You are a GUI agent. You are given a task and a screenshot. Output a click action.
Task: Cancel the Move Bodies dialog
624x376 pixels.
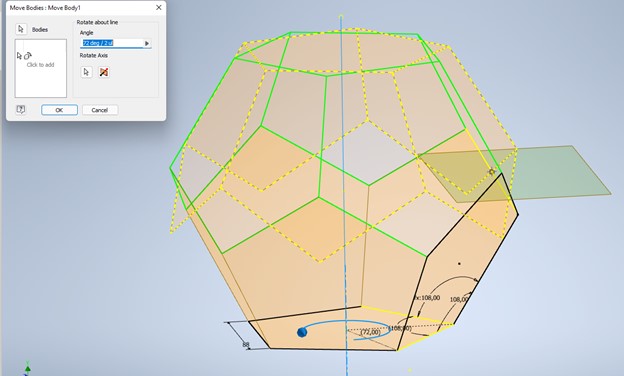click(100, 110)
